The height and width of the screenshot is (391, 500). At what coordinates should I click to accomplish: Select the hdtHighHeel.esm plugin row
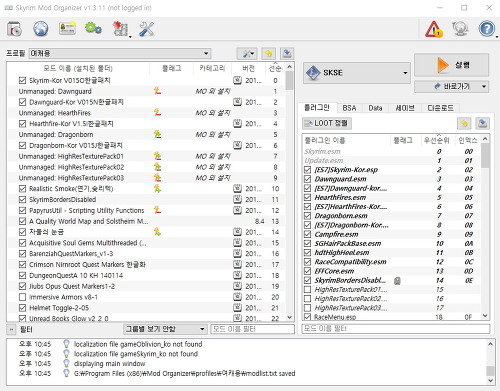392,253
